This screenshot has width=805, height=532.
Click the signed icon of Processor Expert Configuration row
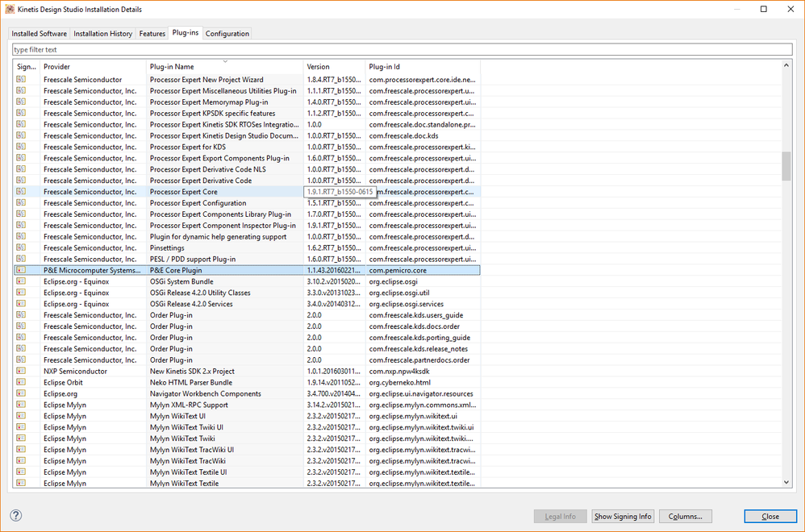point(21,202)
